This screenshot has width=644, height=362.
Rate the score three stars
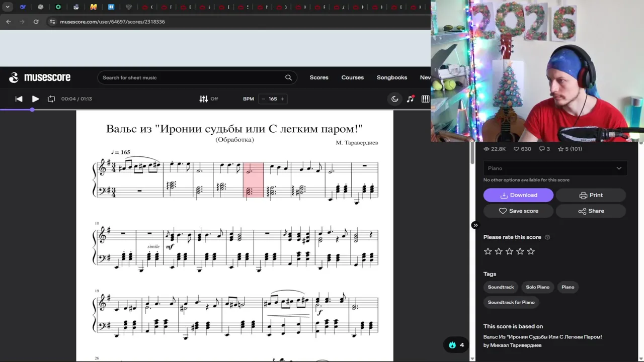tap(509, 251)
